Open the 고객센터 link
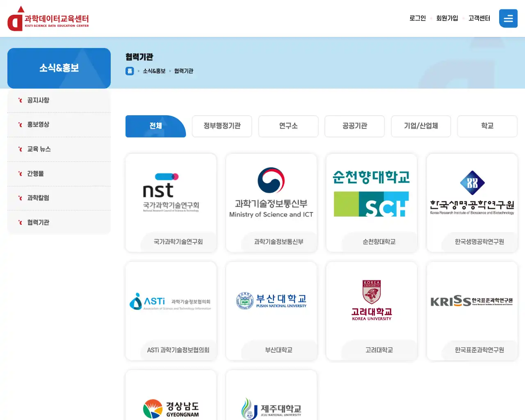Viewport: 525px width, 420px height. pos(479,18)
